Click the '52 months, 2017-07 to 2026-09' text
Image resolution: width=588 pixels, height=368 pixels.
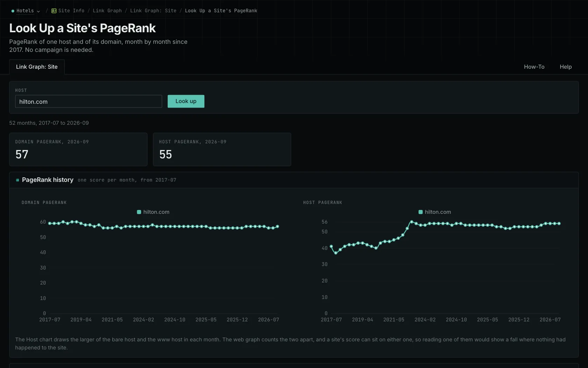49,123
